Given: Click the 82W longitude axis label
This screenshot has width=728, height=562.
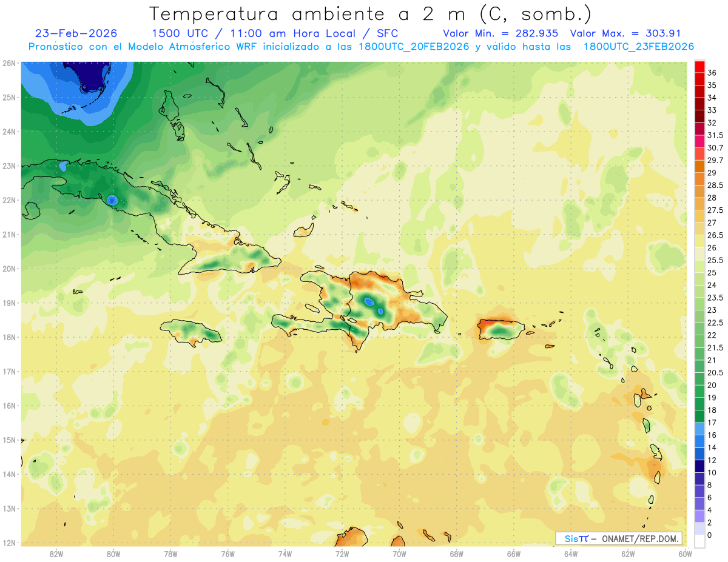Looking at the screenshot, I should click(x=56, y=554).
